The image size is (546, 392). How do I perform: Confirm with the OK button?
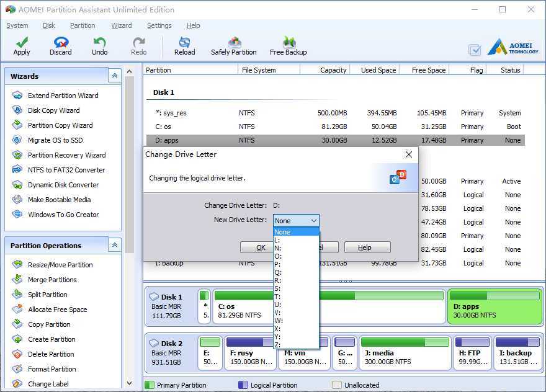click(257, 247)
